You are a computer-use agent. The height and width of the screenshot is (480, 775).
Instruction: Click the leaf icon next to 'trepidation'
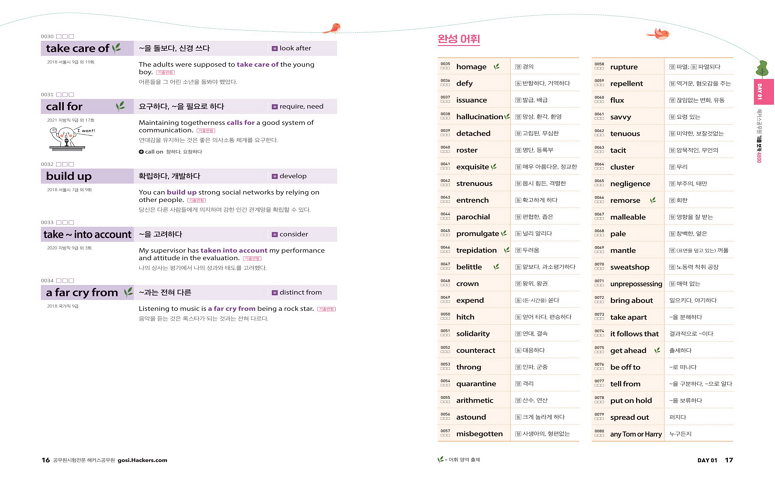[x=507, y=250]
